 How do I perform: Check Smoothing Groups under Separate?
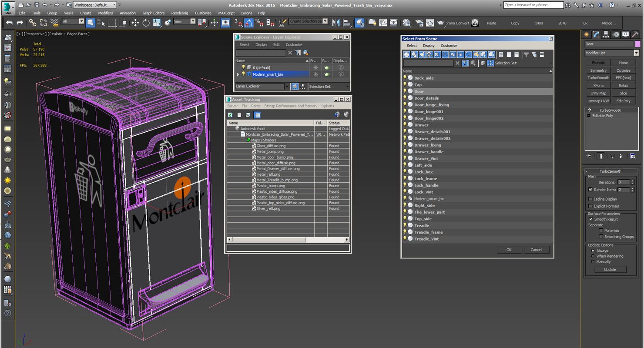click(601, 237)
